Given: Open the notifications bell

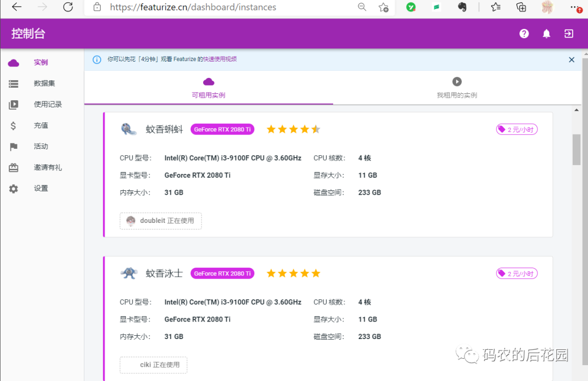Looking at the screenshot, I should pos(547,34).
